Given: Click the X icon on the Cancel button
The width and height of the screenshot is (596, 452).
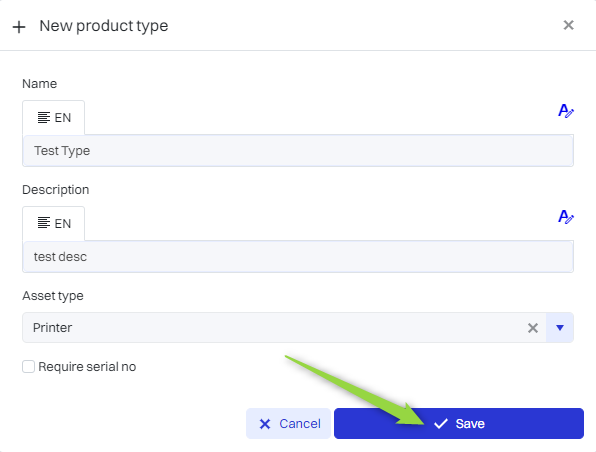Looking at the screenshot, I should click(x=265, y=424).
